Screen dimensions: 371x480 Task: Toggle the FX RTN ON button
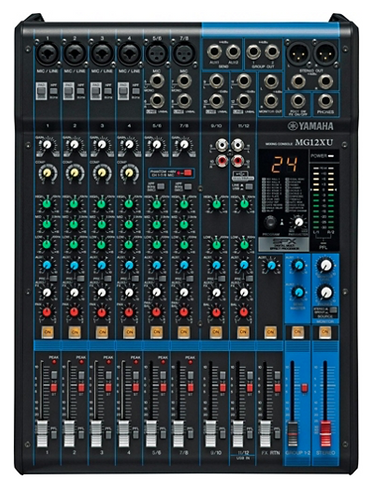(270, 332)
